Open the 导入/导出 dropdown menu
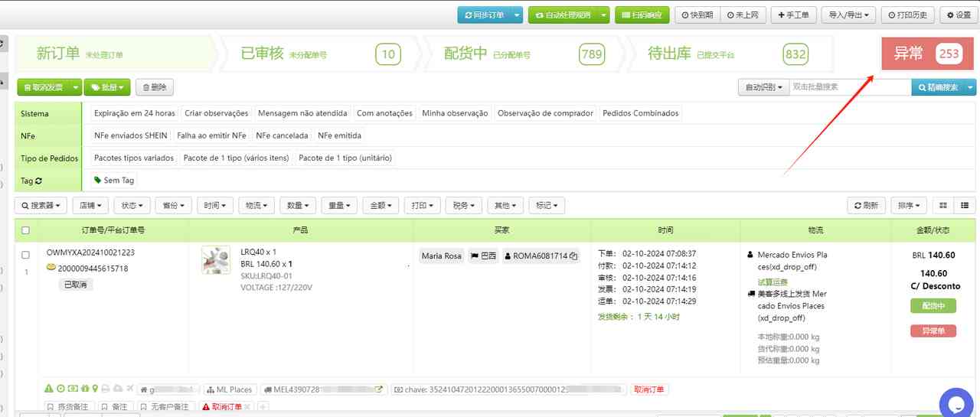Image resolution: width=980 pixels, height=417 pixels. point(849,15)
